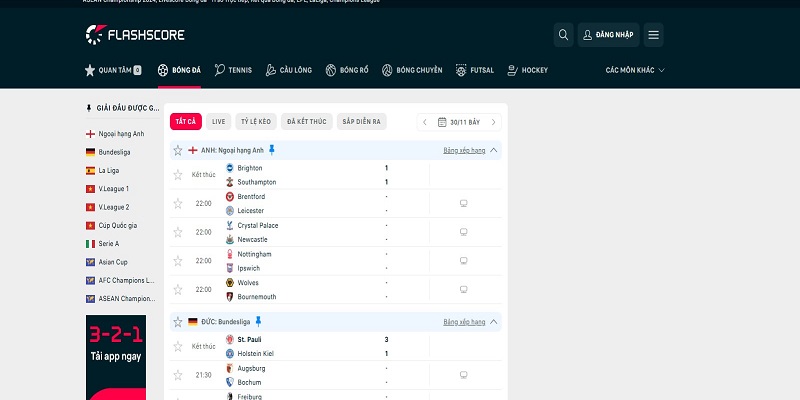
Task: Open Ngoại hạng Anh in sidebar
Action: (115, 134)
